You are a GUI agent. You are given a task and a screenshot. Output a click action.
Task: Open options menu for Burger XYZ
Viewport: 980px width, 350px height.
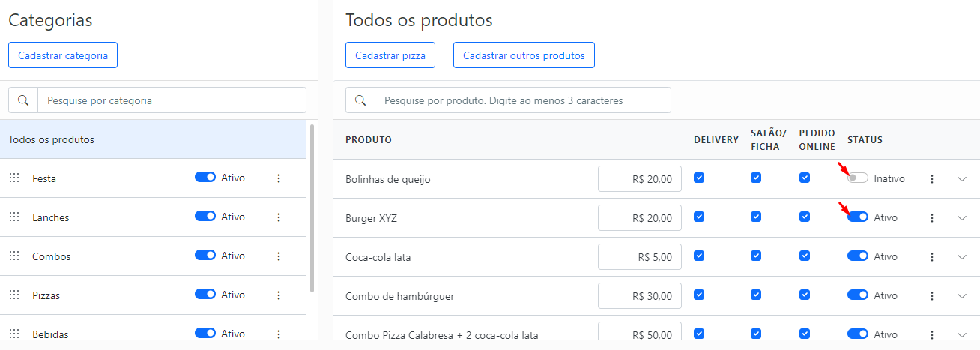point(932,218)
